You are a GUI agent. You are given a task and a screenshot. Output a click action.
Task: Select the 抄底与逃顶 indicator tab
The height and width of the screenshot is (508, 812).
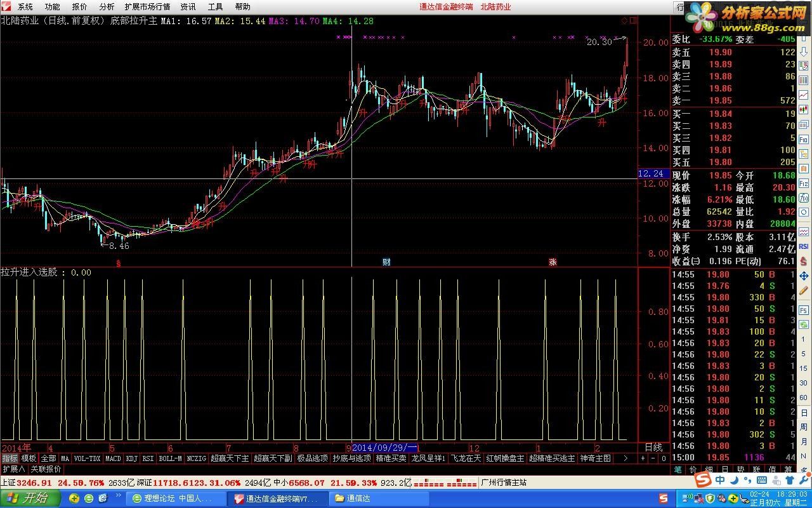click(352, 458)
